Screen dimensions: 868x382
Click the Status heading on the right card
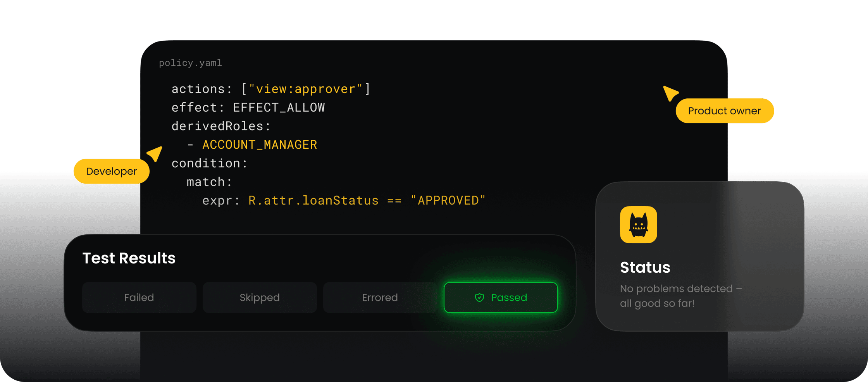click(x=645, y=267)
